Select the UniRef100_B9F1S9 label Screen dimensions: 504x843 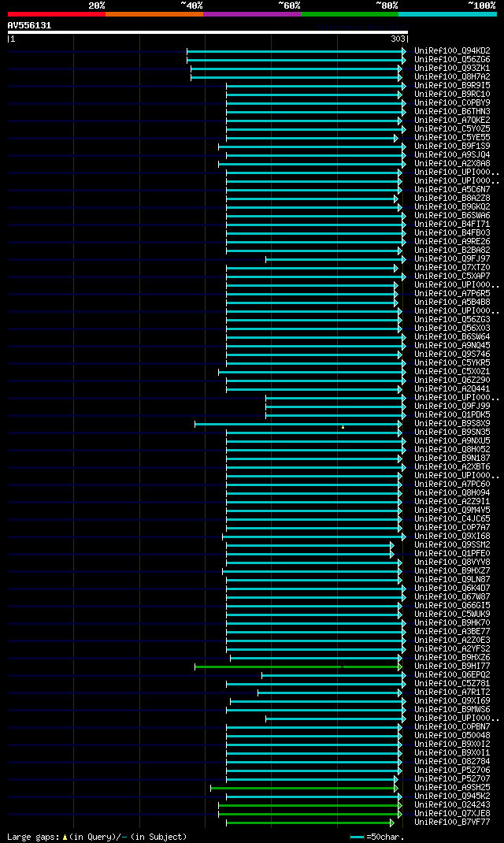click(452, 147)
